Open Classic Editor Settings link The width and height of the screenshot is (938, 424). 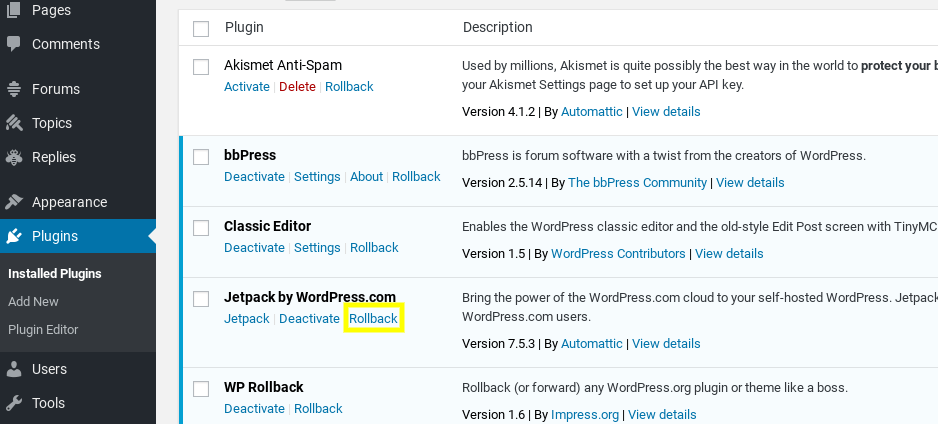coord(317,248)
